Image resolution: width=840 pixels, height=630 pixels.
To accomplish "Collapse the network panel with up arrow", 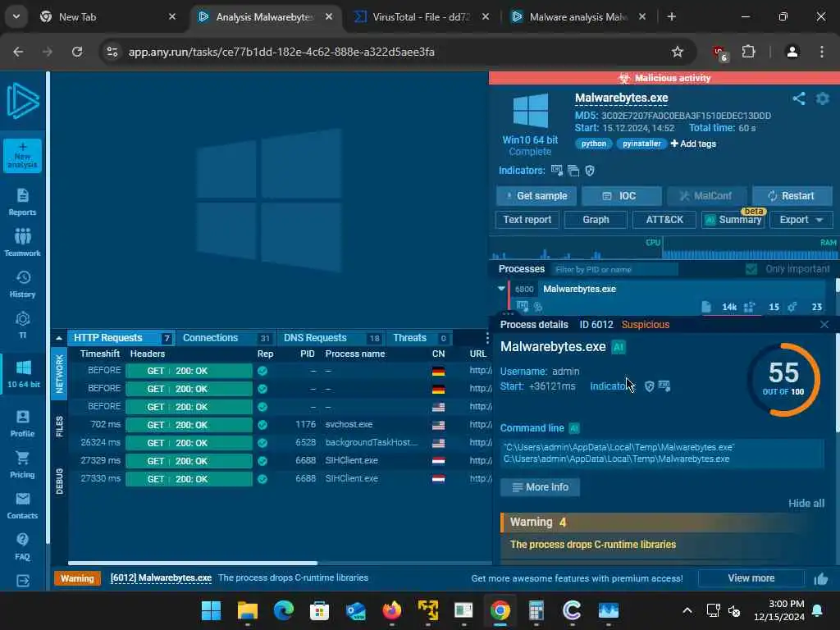I will [x=58, y=338].
